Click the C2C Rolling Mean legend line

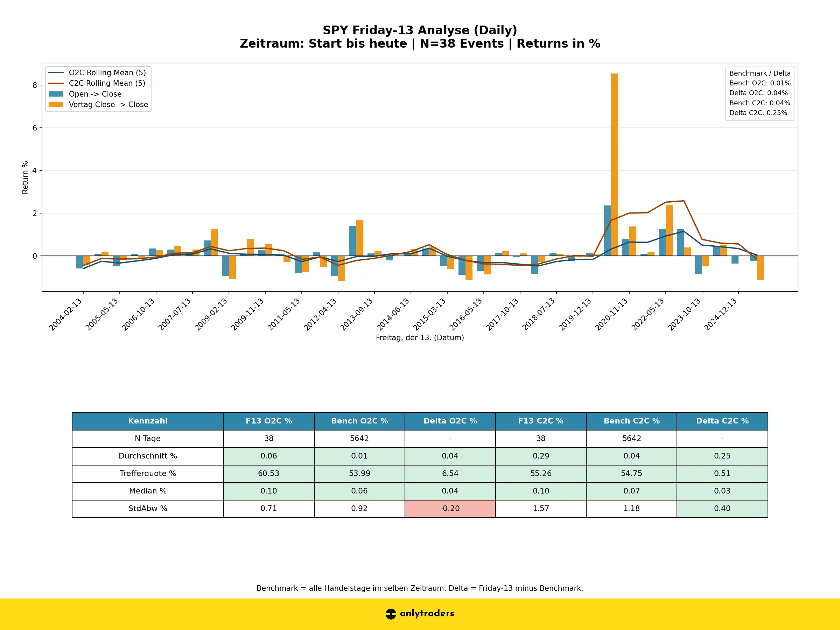pos(56,83)
